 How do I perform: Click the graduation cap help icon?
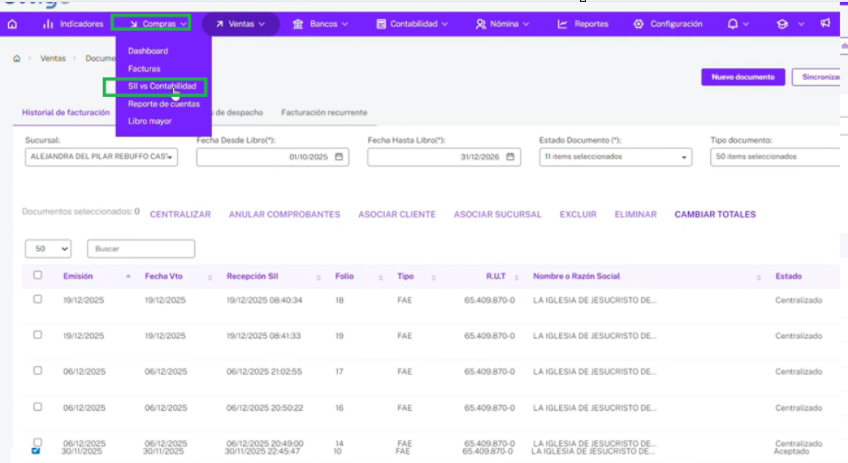[x=782, y=24]
